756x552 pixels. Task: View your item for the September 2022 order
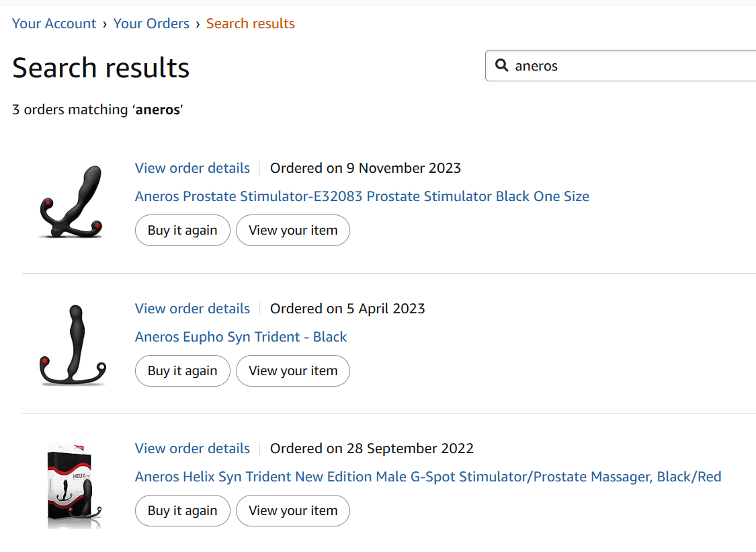[293, 510]
